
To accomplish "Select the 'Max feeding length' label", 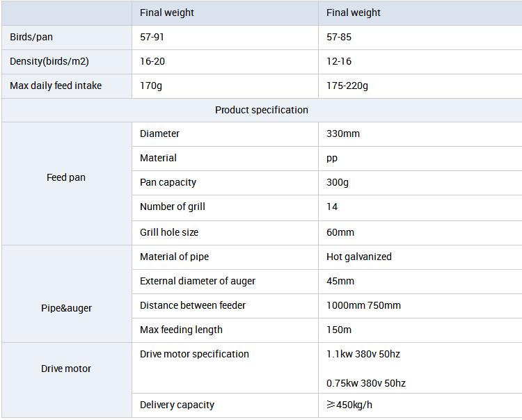I will pos(181,330).
